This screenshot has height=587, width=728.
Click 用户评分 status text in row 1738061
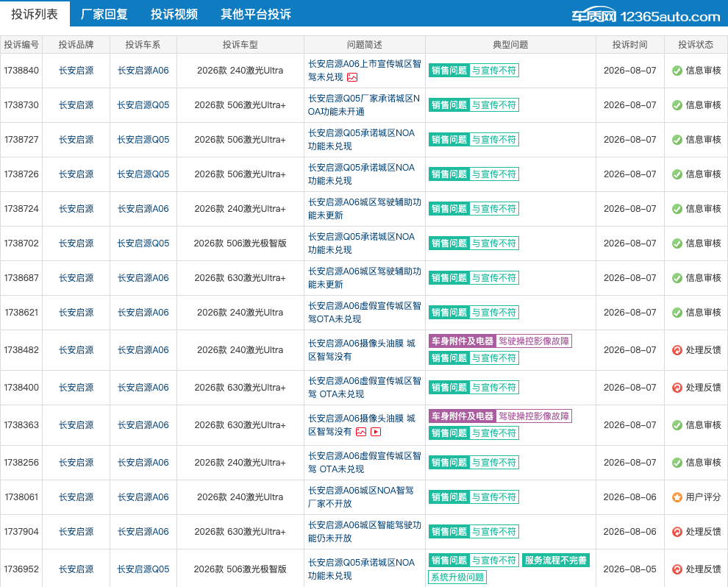(x=704, y=497)
